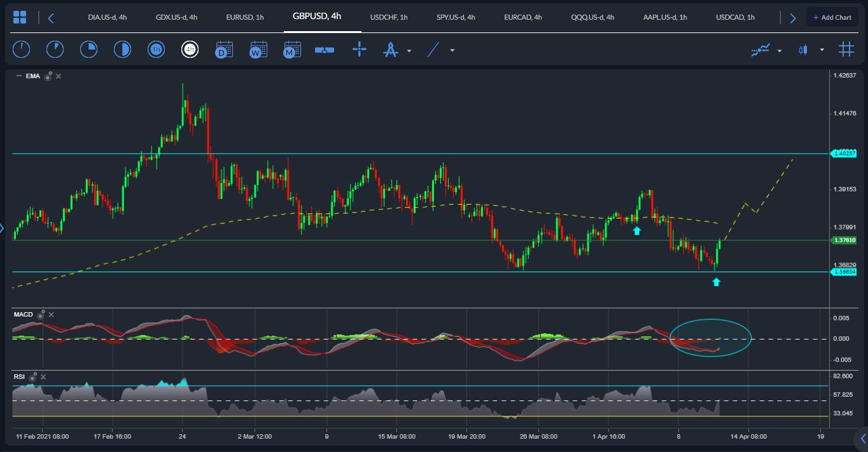Viewport: 868px width, 452px height.
Task: Select the 1.37610 current price label
Action: (x=844, y=240)
